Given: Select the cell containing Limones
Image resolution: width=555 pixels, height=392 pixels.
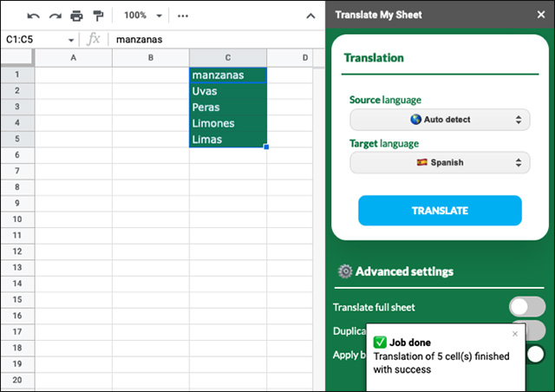Looking at the screenshot, I should (x=228, y=123).
